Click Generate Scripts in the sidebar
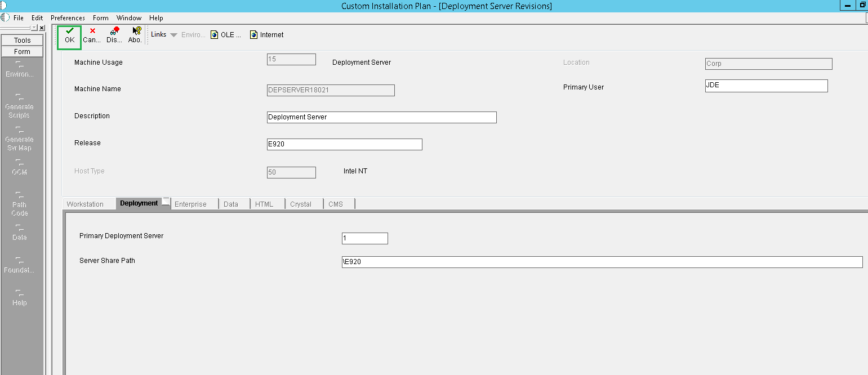 click(x=19, y=106)
